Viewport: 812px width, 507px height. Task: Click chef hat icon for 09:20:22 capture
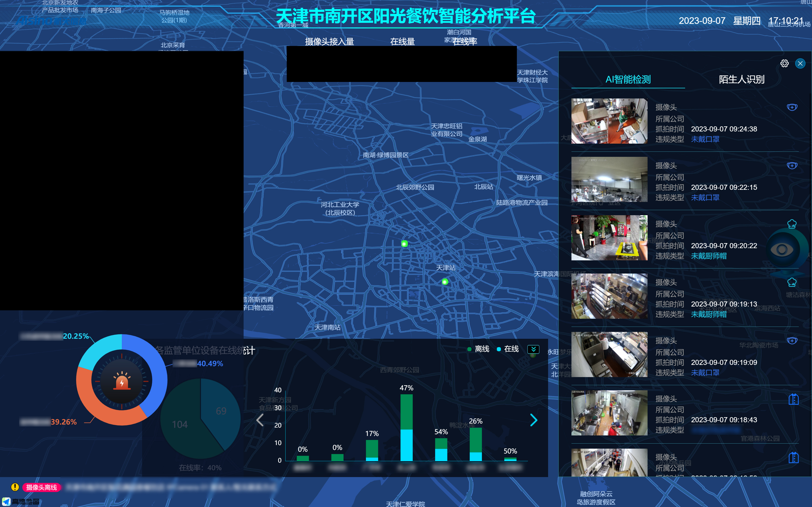coord(792,224)
